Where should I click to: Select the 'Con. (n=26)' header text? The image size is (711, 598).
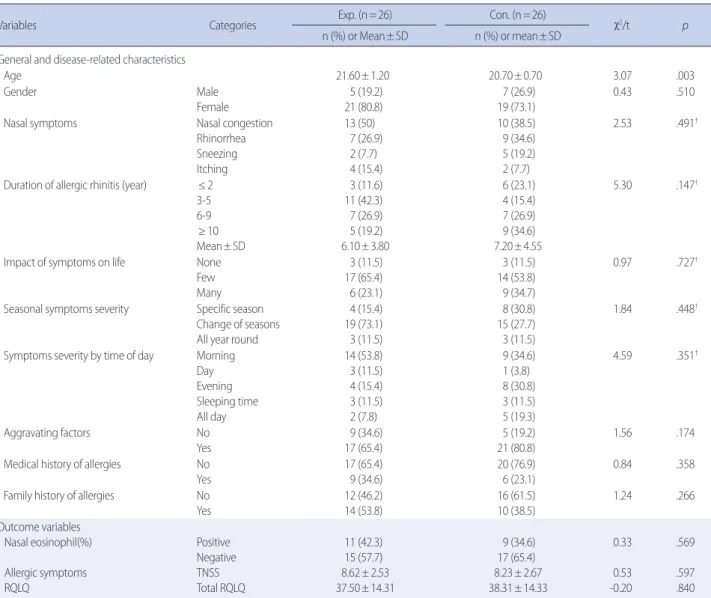click(517, 15)
